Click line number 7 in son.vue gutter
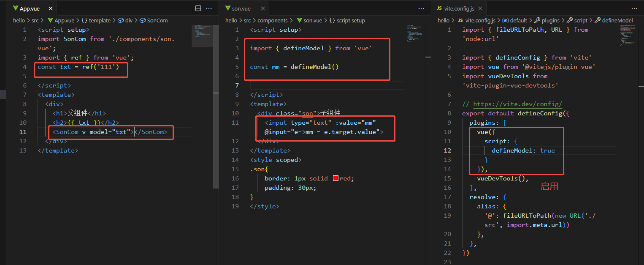 point(237,85)
